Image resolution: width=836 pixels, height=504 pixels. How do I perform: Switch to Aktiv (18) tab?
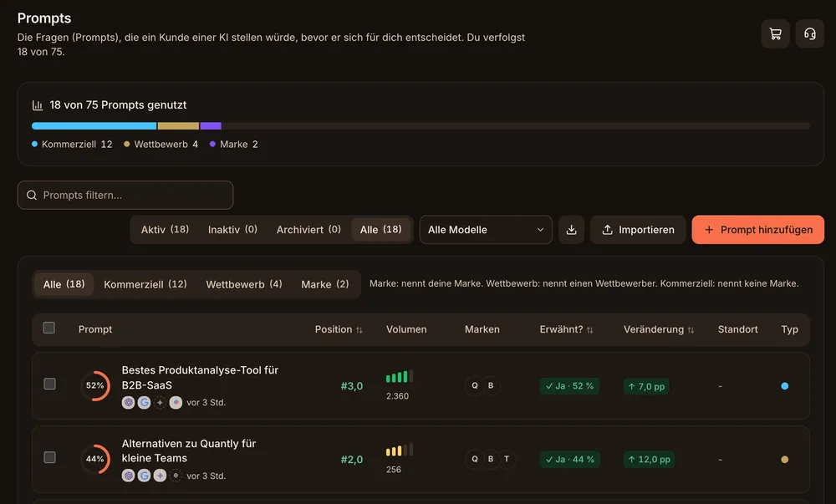point(165,230)
